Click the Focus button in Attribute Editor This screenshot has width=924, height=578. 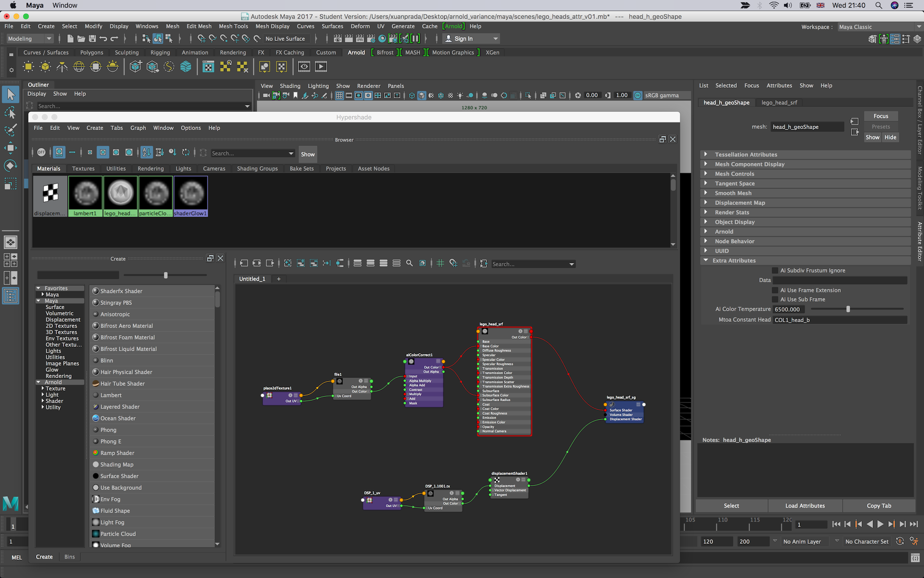pos(881,116)
